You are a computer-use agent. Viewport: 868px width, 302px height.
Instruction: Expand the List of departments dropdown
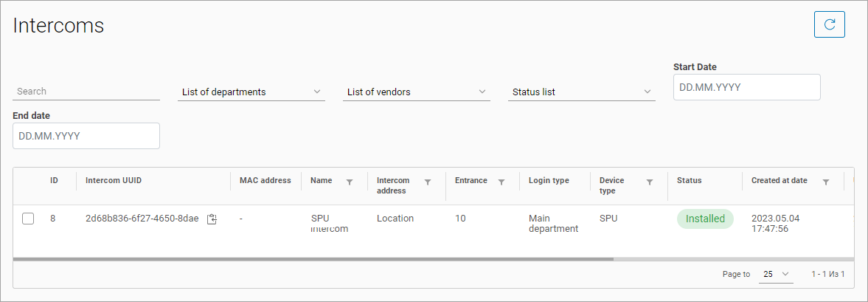click(x=251, y=92)
